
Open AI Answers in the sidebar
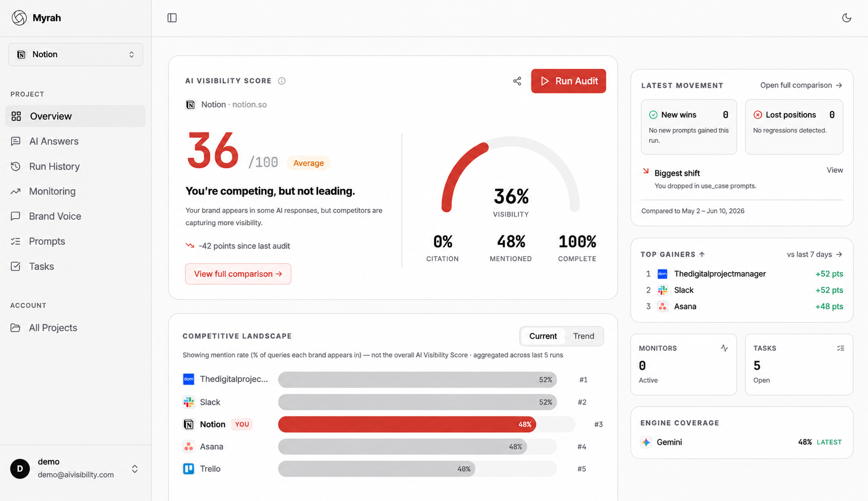click(75, 141)
